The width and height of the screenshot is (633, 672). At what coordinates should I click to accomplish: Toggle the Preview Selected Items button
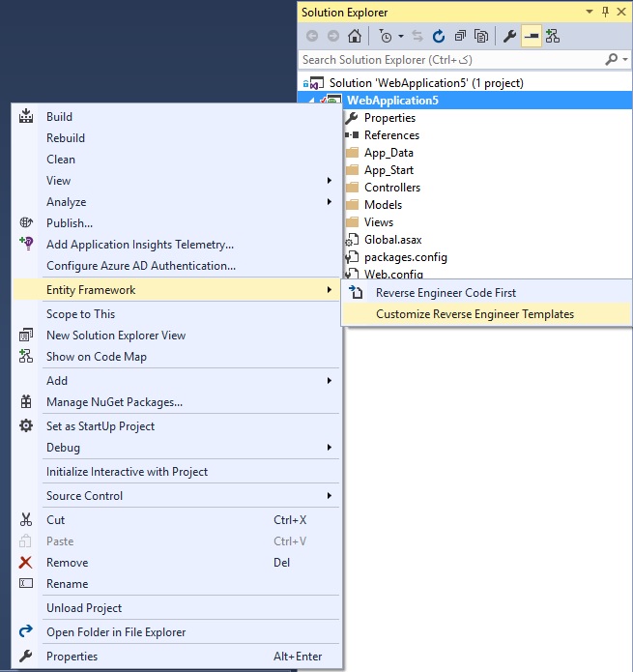[x=532, y=37]
